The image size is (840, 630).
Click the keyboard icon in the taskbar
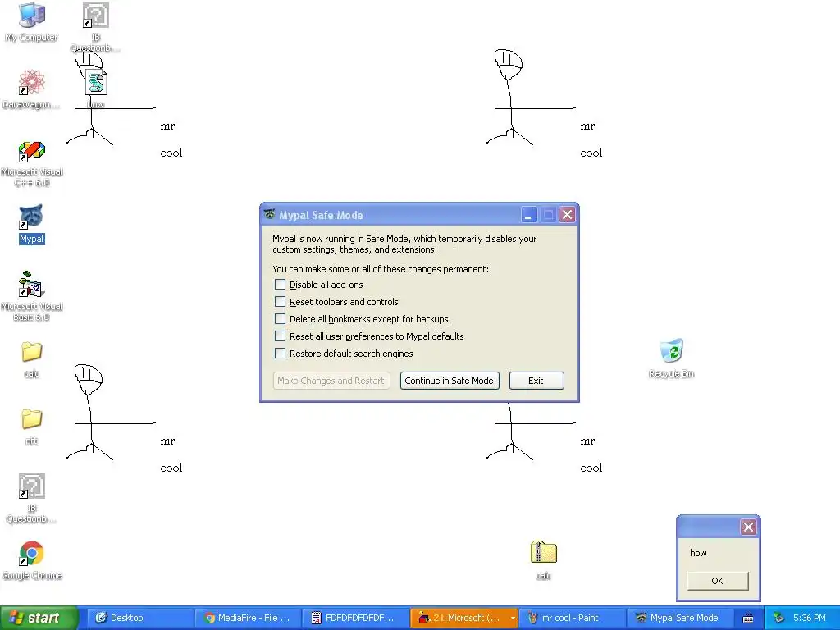coord(748,619)
